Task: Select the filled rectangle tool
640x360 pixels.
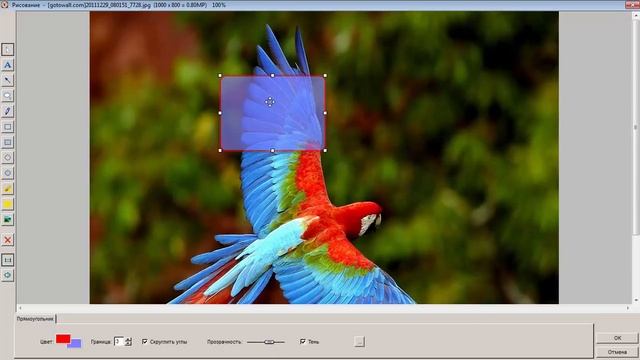Action: [x=7, y=142]
